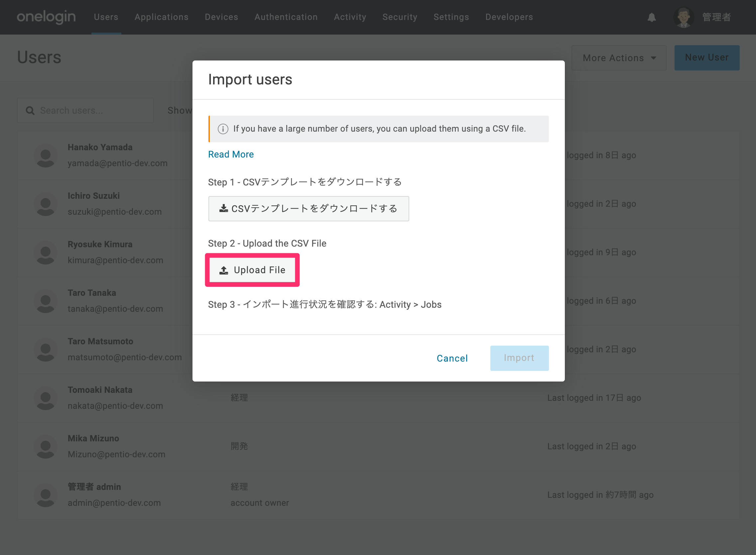Viewport: 756px width, 555px height.
Task: Click the New User button
Action: [x=706, y=58]
